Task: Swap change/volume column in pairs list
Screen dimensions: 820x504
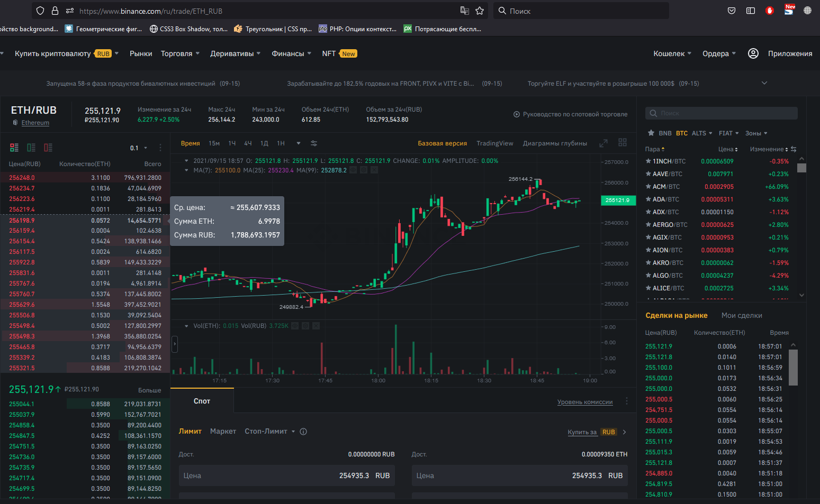Action: [x=794, y=149]
